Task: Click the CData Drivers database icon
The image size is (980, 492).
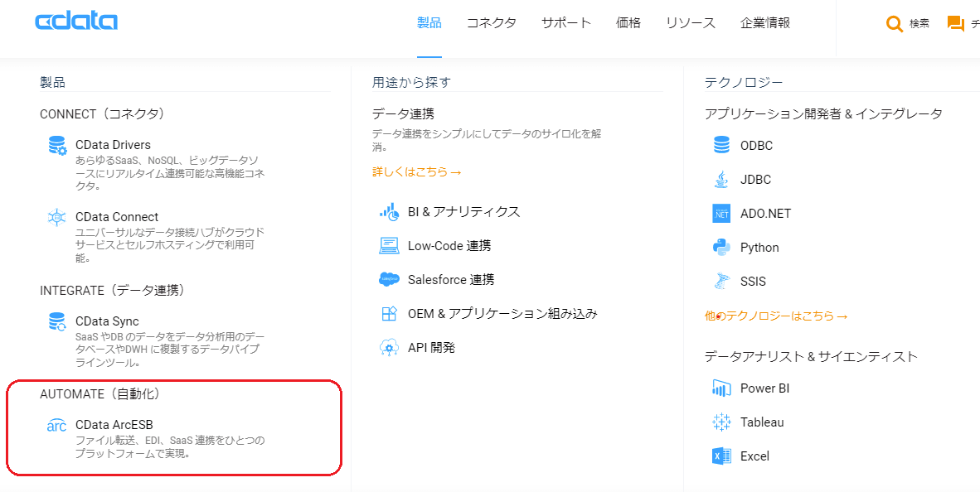Action: [57, 146]
